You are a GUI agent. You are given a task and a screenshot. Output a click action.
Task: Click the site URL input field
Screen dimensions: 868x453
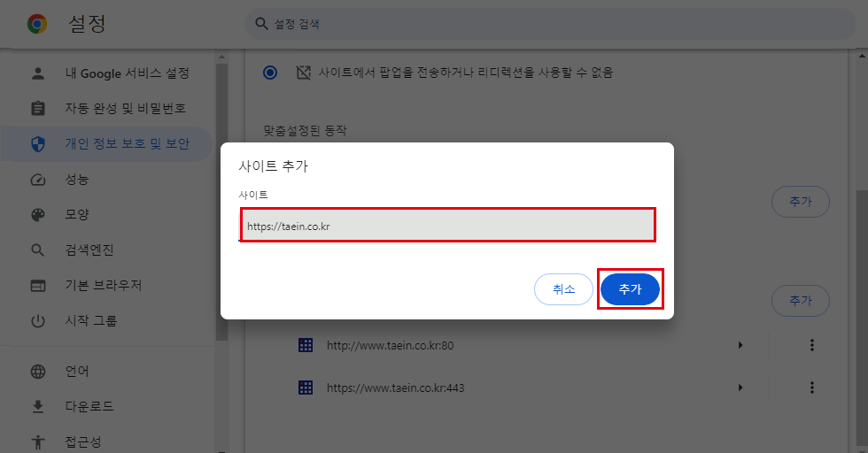pos(447,226)
